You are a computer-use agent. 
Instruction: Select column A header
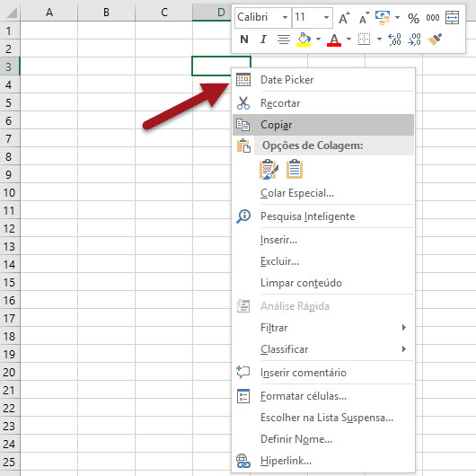pos(48,13)
